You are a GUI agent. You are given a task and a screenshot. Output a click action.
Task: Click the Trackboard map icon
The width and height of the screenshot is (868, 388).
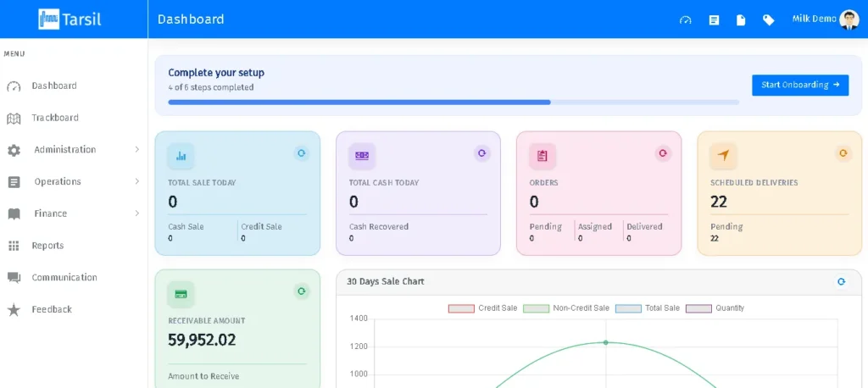(x=14, y=119)
